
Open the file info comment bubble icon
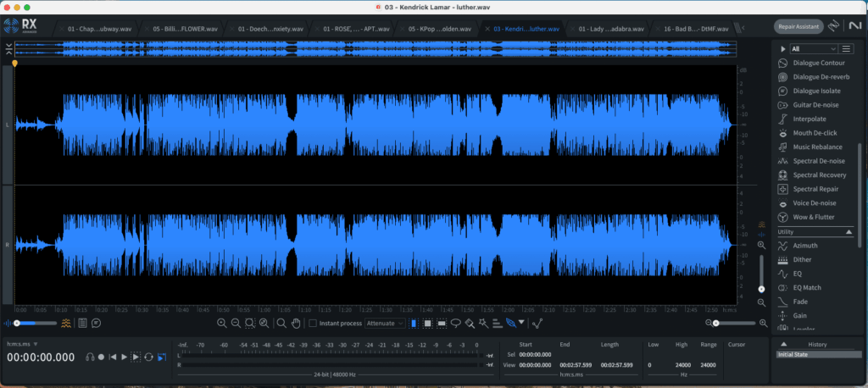[x=97, y=324]
